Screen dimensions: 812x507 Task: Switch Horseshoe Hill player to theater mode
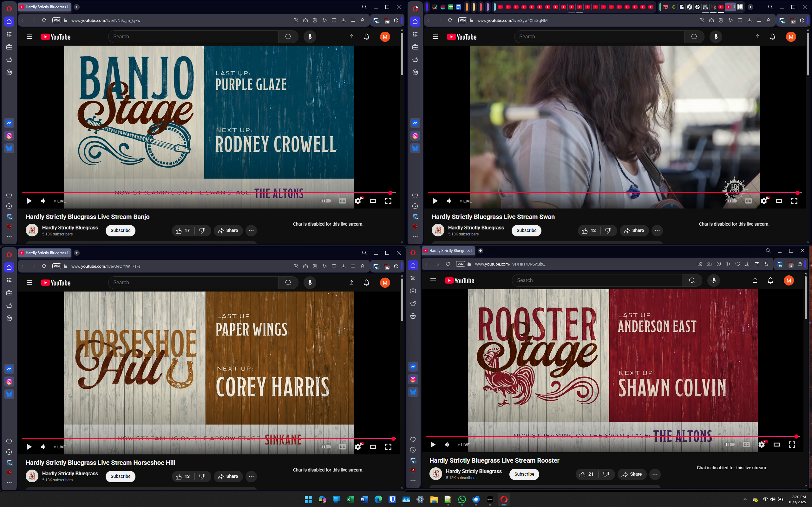(x=373, y=447)
